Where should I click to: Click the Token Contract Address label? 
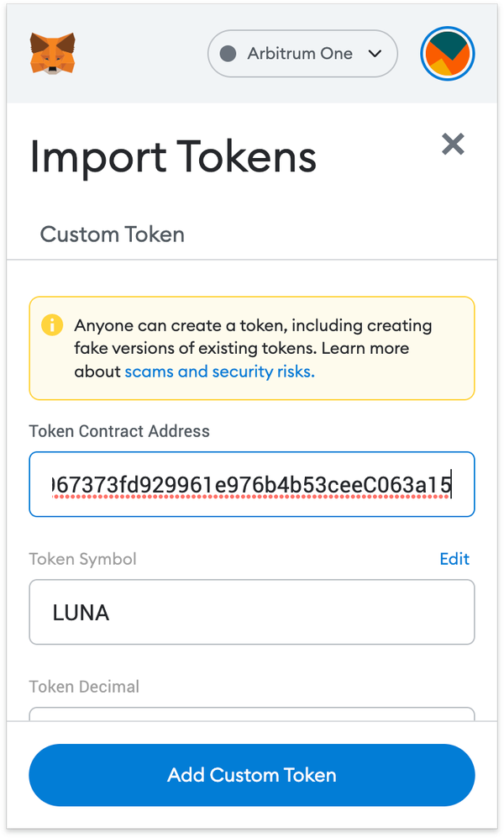click(119, 431)
